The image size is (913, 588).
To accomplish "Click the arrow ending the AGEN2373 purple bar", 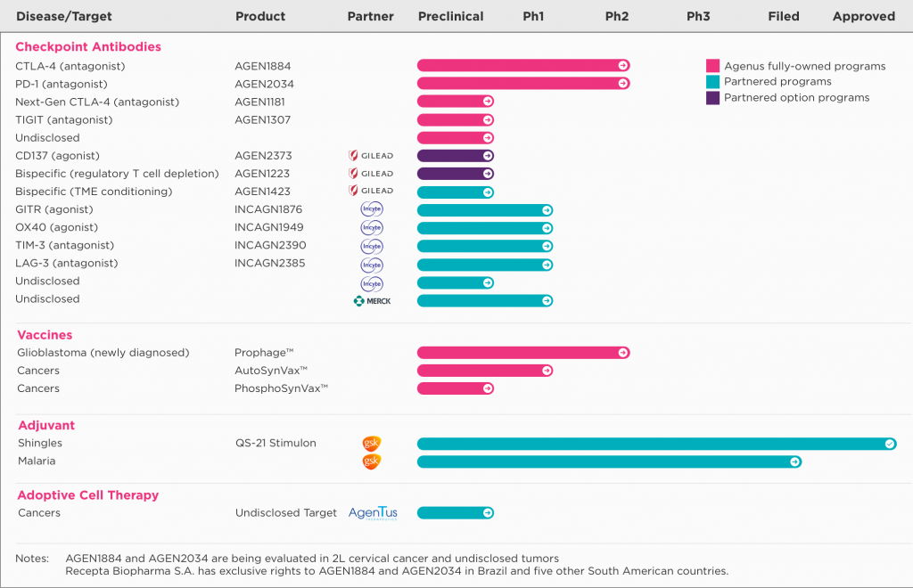I will [488, 156].
